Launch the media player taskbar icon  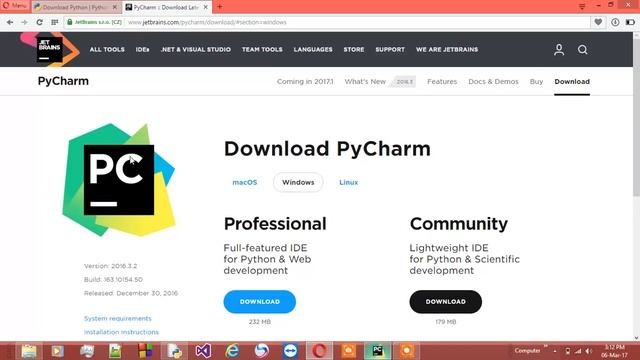click(x=58, y=351)
